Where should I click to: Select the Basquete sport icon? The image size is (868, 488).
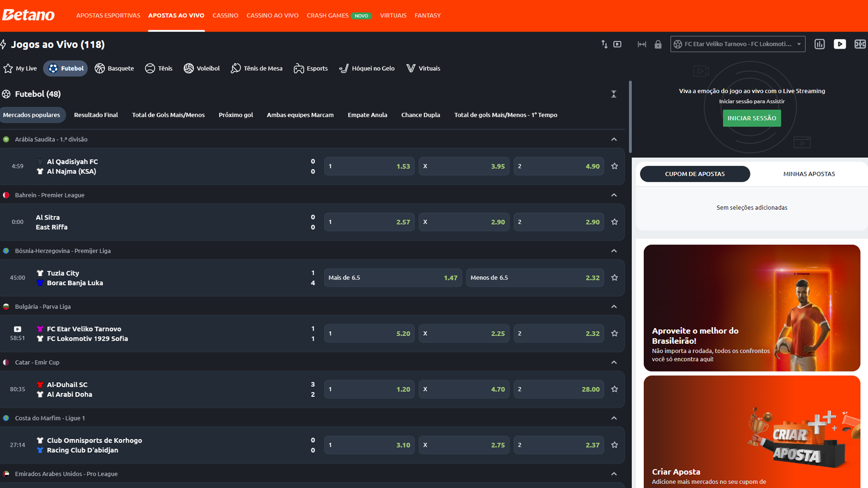[99, 68]
